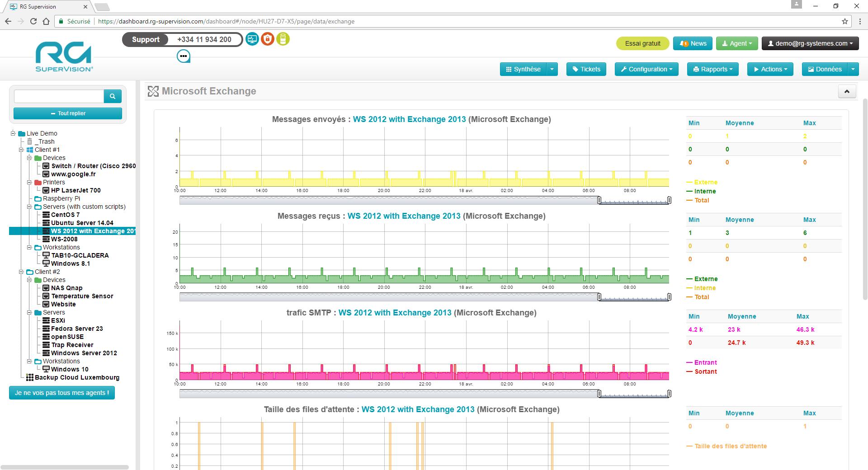
Task: Click the red Printers folder icon
Action: (38, 182)
